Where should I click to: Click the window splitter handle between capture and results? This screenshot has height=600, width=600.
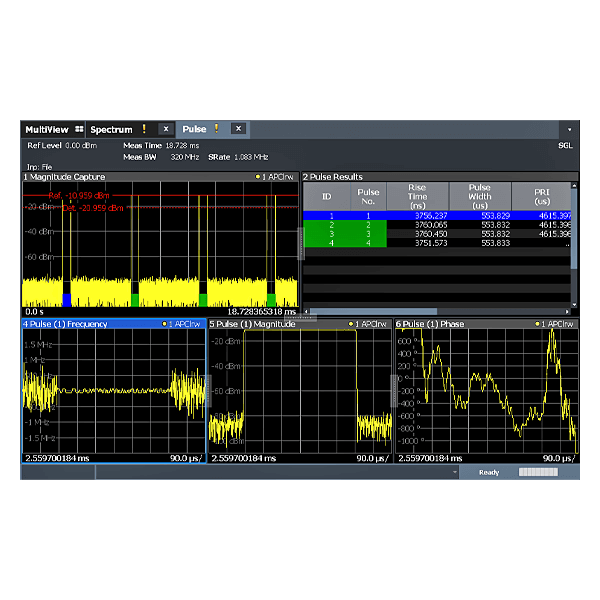coord(301,244)
